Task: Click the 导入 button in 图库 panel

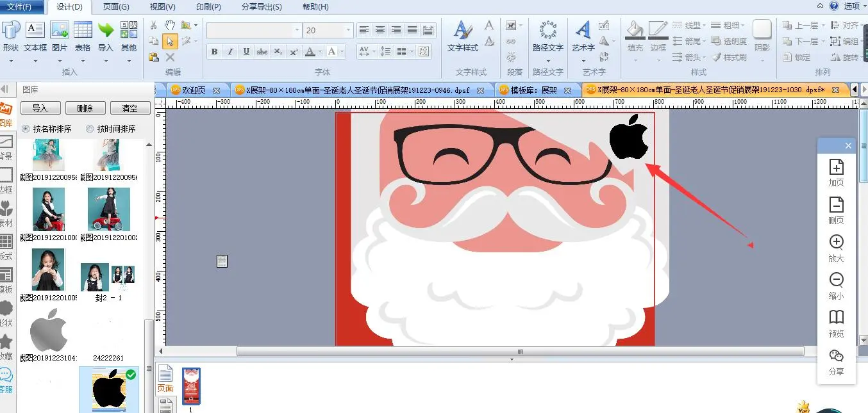Action: coord(40,108)
